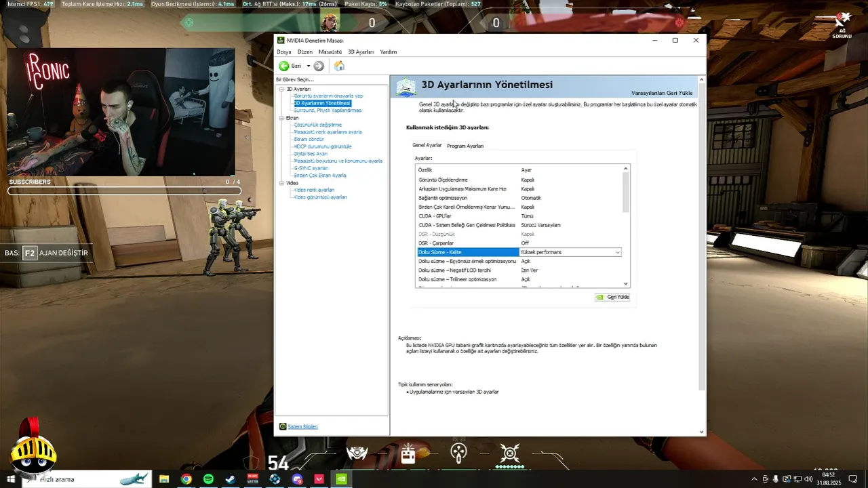
Task: Show hidden system tray icons
Action: [754, 479]
